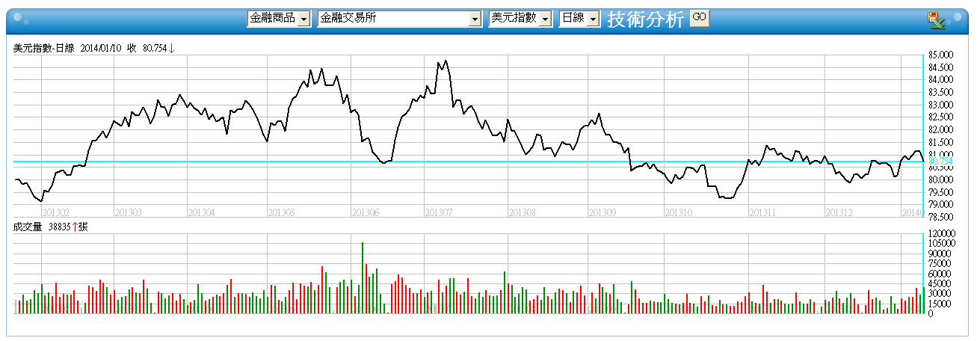Click the tallest green volume bar

(363, 277)
